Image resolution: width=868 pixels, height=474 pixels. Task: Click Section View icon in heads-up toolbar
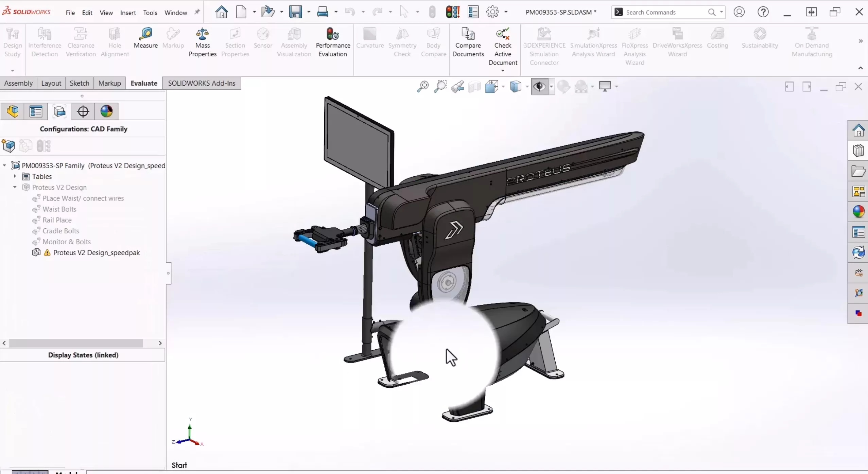[x=474, y=87]
